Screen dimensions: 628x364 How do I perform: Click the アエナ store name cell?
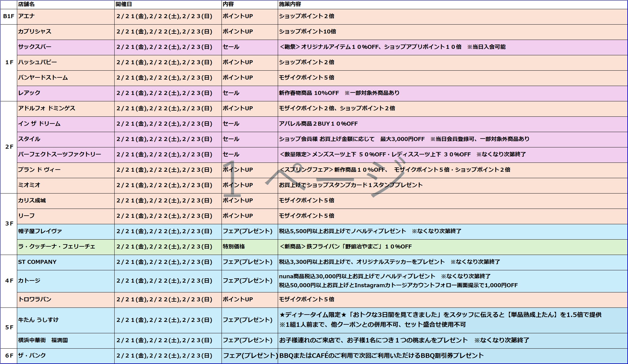tap(66, 17)
